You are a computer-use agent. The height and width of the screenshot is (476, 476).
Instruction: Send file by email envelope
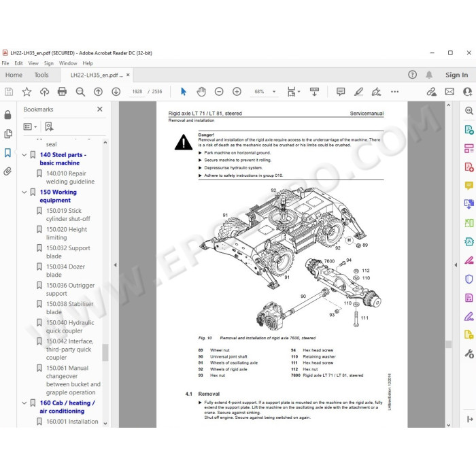coord(449,92)
